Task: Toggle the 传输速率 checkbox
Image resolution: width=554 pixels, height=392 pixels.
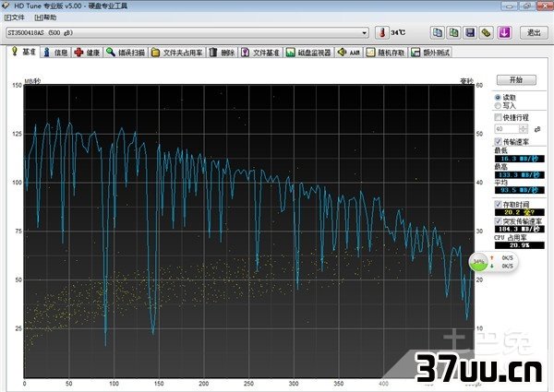Action: coord(499,141)
